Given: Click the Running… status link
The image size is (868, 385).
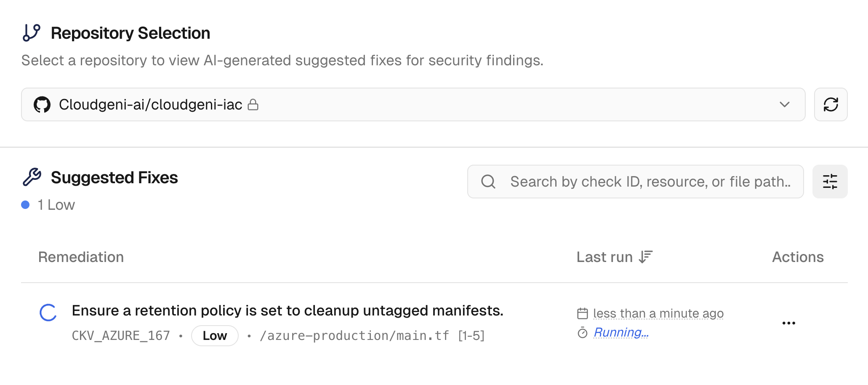Looking at the screenshot, I should point(621,333).
